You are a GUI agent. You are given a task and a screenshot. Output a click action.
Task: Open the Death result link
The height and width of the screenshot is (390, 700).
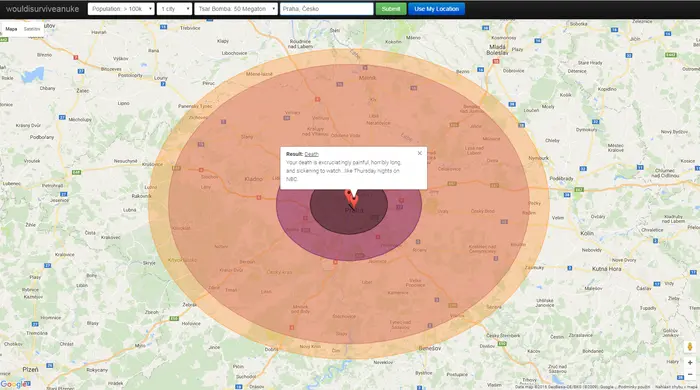(311, 154)
